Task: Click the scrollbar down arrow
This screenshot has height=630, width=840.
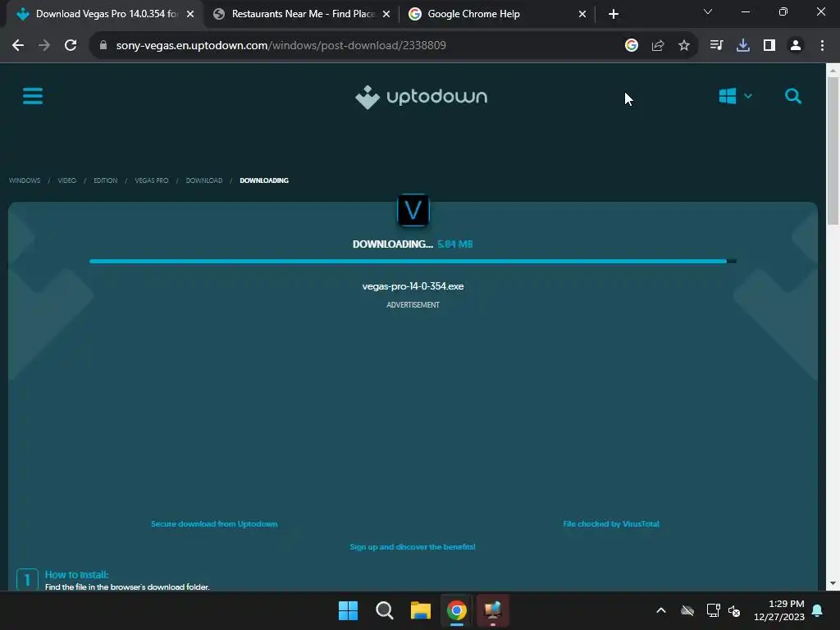Action: 833,583
